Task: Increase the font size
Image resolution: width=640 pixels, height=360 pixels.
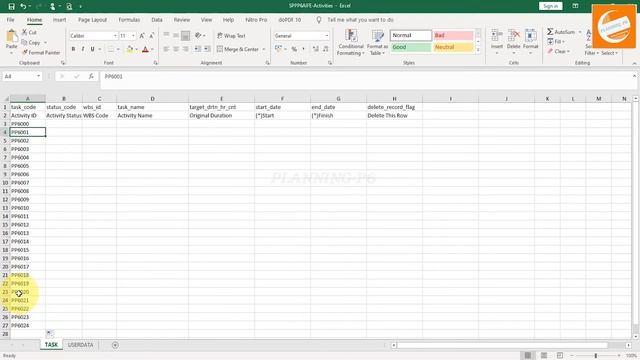Action: [142, 36]
